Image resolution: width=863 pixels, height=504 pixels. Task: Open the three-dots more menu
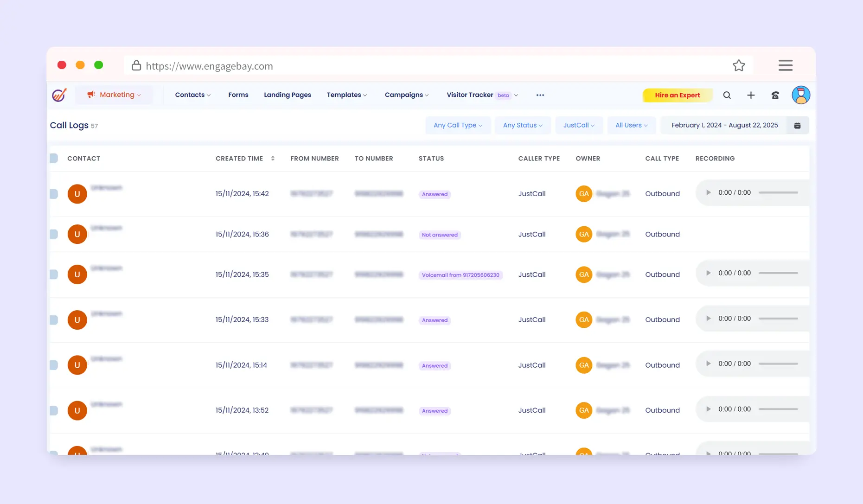click(540, 95)
